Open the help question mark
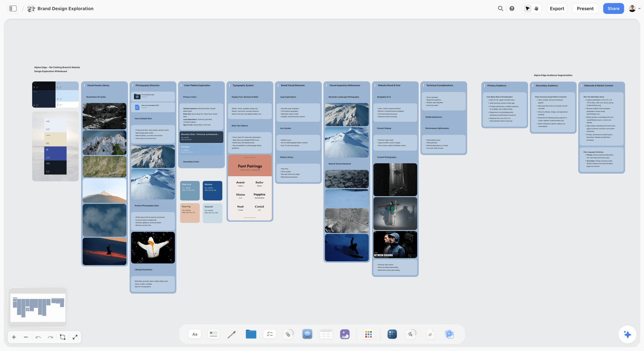This screenshot has width=644, height=351. point(512,8)
